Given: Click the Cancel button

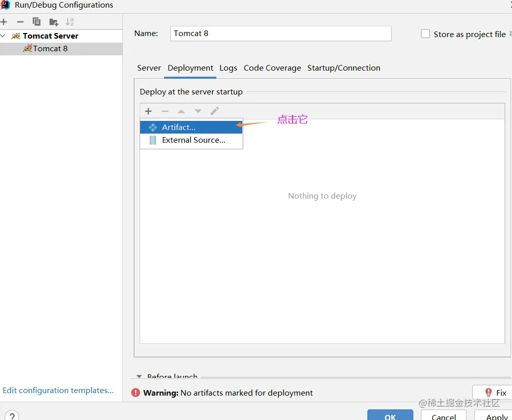Looking at the screenshot, I should pos(443,415).
